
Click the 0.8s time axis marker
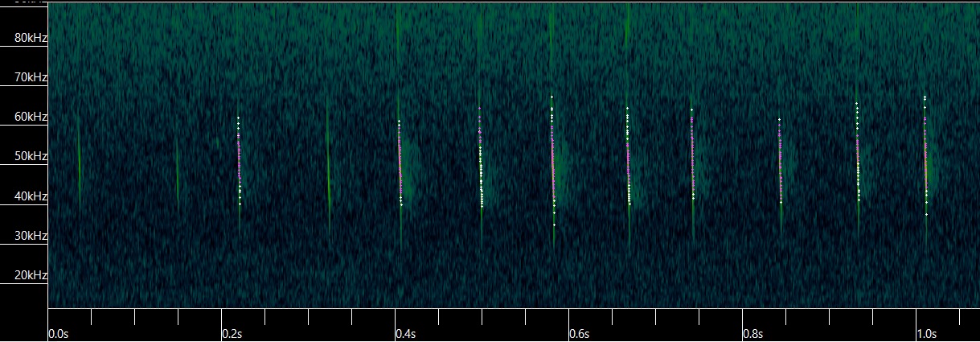point(752,333)
